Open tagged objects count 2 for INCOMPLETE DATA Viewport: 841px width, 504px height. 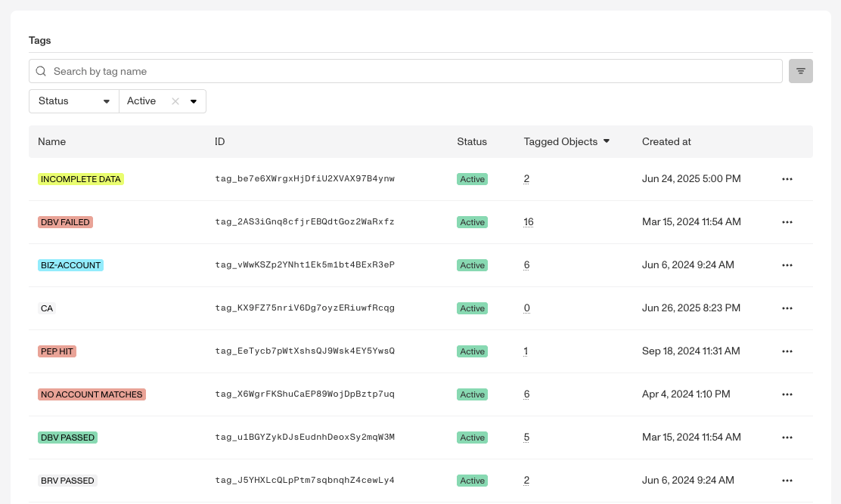point(526,179)
